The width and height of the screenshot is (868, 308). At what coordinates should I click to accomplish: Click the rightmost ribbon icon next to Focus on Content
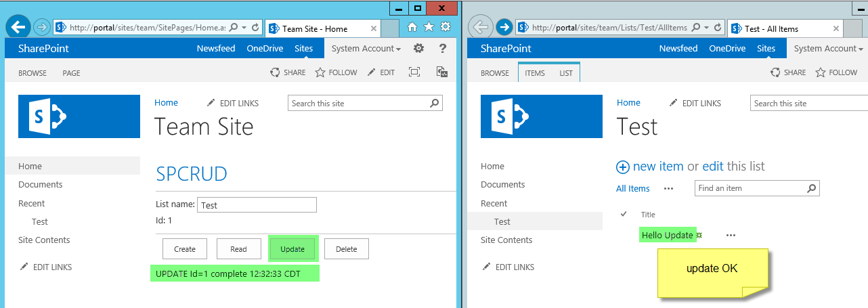(x=441, y=72)
